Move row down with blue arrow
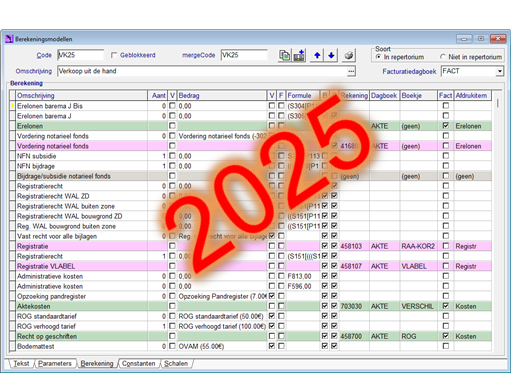 pyautogui.click(x=331, y=55)
